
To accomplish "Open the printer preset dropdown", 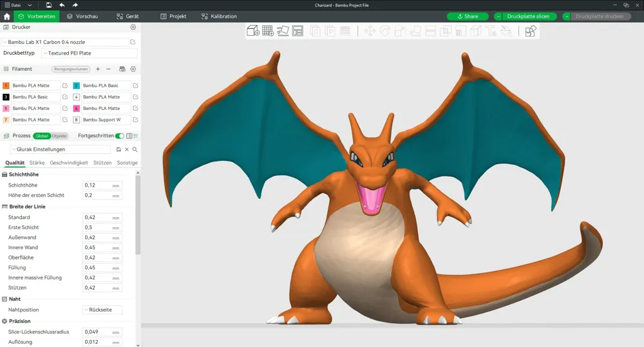I will [66, 42].
